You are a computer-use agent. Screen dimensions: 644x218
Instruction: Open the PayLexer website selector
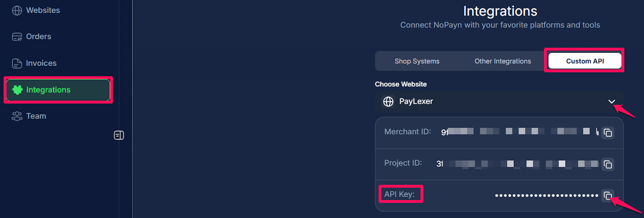pos(499,101)
